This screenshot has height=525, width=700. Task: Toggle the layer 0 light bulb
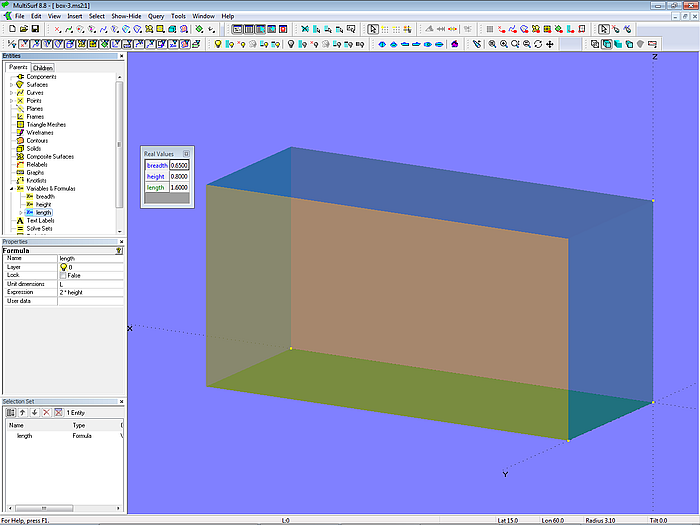(x=64, y=267)
